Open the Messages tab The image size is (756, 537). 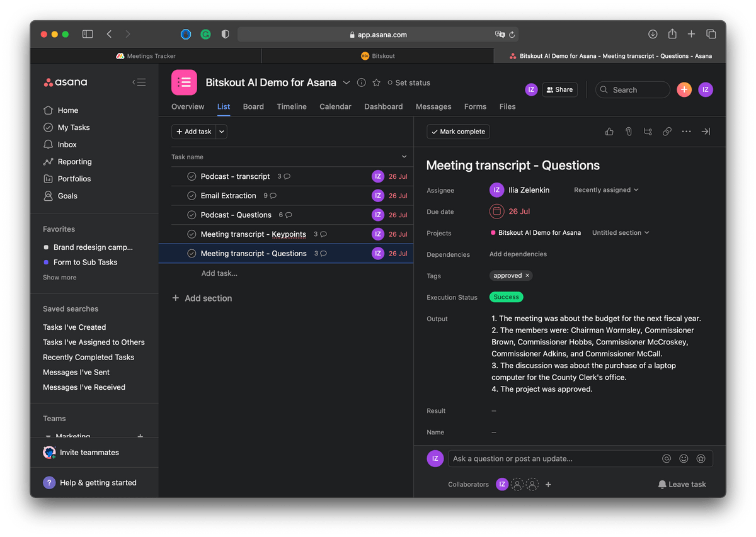click(433, 107)
